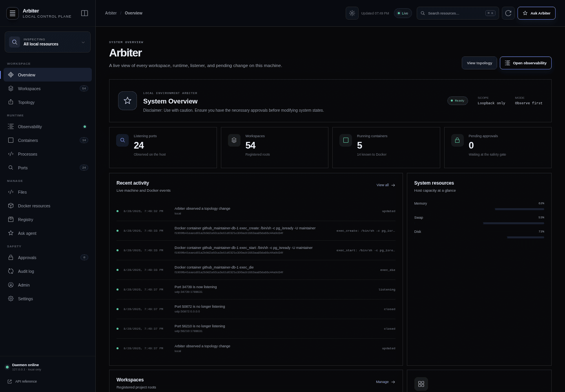Click the Containers count badge 14
Image resolution: width=565 pixels, height=392 pixels.
pyautogui.click(x=84, y=140)
